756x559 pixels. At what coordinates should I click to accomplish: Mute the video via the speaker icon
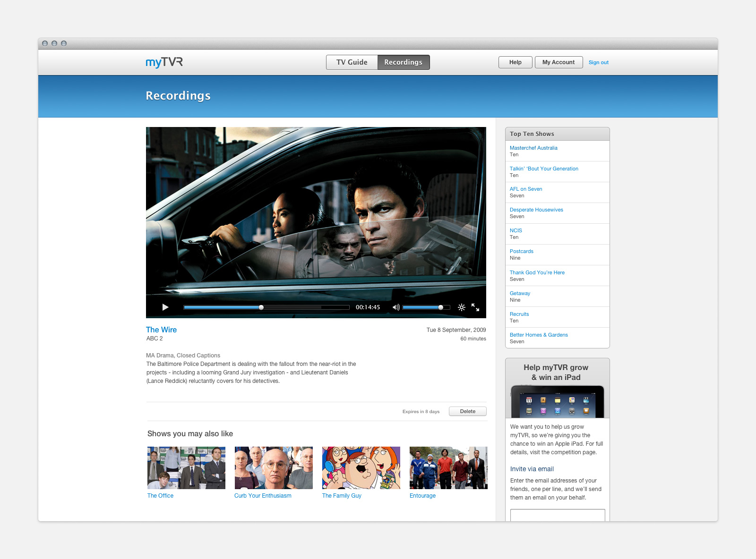coord(396,307)
